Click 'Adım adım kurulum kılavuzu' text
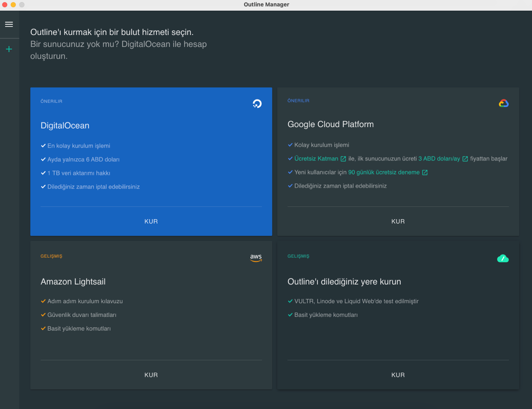 [85, 301]
